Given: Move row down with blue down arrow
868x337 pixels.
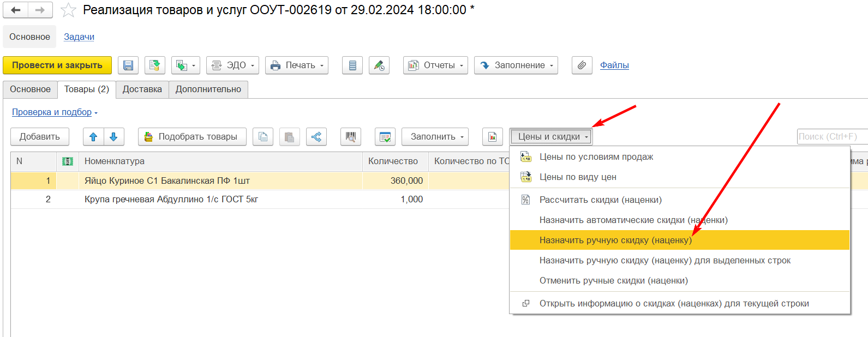Looking at the screenshot, I should tap(113, 137).
